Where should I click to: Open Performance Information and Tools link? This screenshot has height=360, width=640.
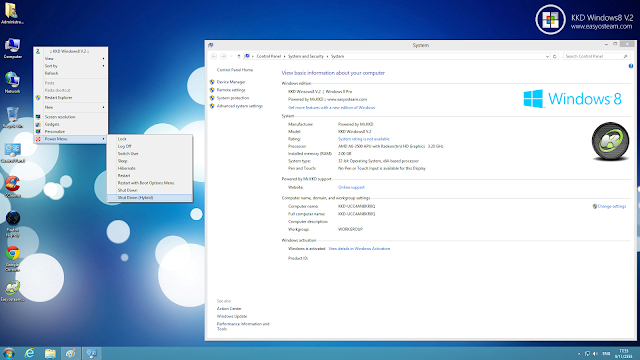coord(243,326)
